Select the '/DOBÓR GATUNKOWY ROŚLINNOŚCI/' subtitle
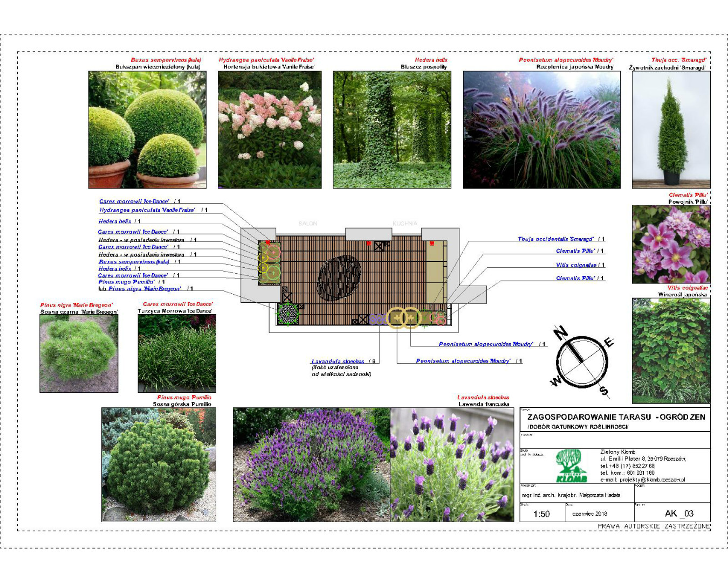Screen dimensions: 728x582 pyautogui.click(x=578, y=427)
